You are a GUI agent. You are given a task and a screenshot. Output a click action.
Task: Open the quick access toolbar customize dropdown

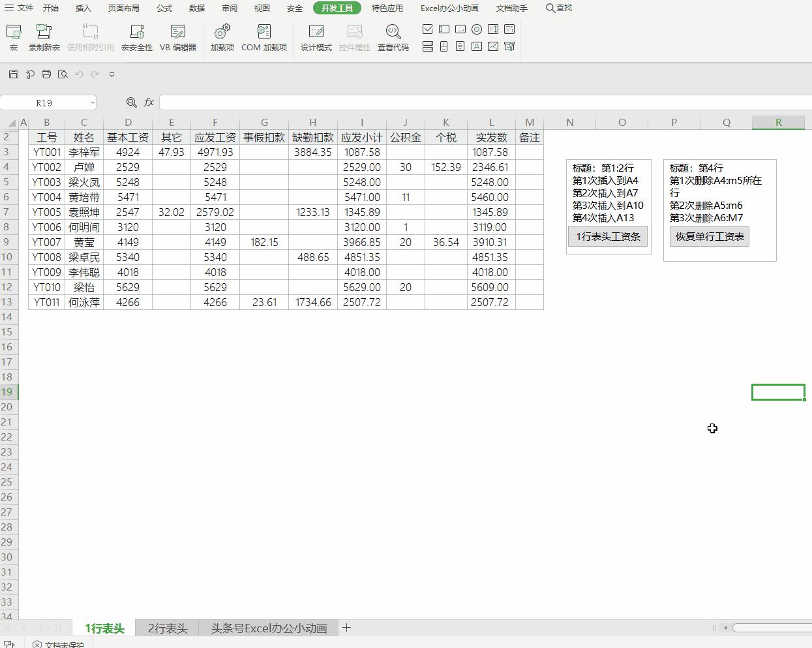[112, 74]
